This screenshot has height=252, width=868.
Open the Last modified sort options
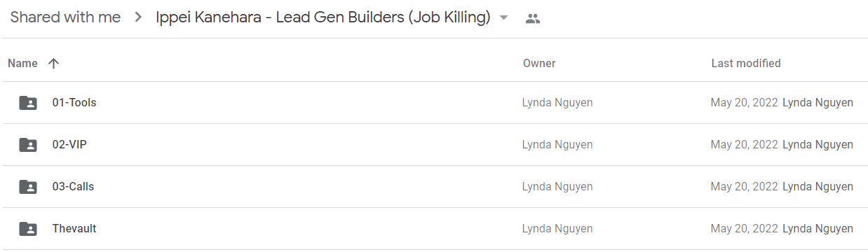pos(746,64)
